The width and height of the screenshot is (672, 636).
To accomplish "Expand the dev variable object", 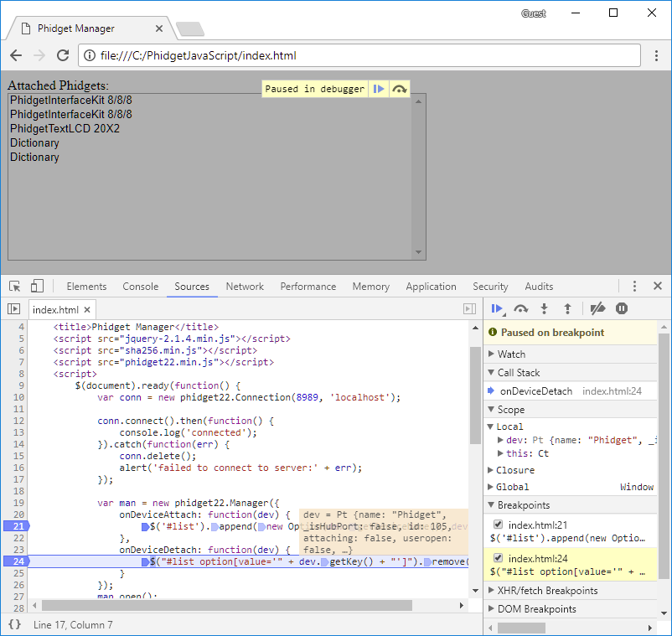I will point(500,440).
